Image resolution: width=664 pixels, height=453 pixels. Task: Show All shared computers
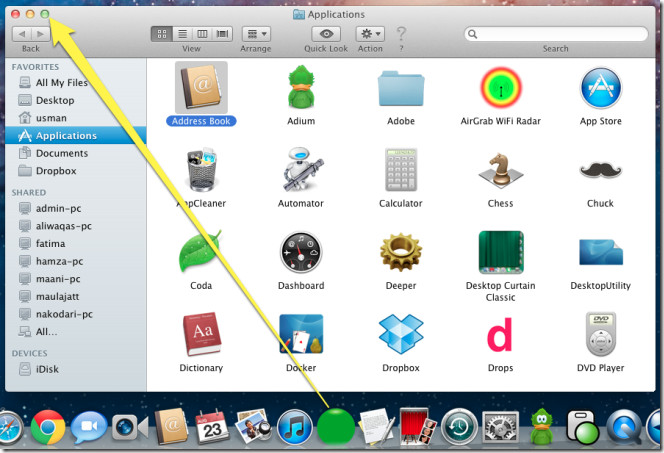76,332
